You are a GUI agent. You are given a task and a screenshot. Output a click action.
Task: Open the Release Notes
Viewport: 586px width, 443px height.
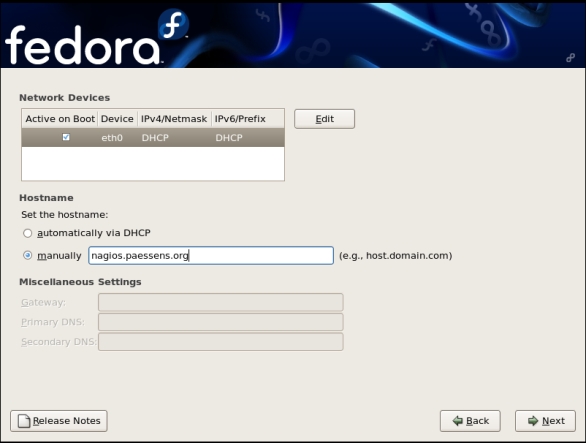click(x=59, y=421)
